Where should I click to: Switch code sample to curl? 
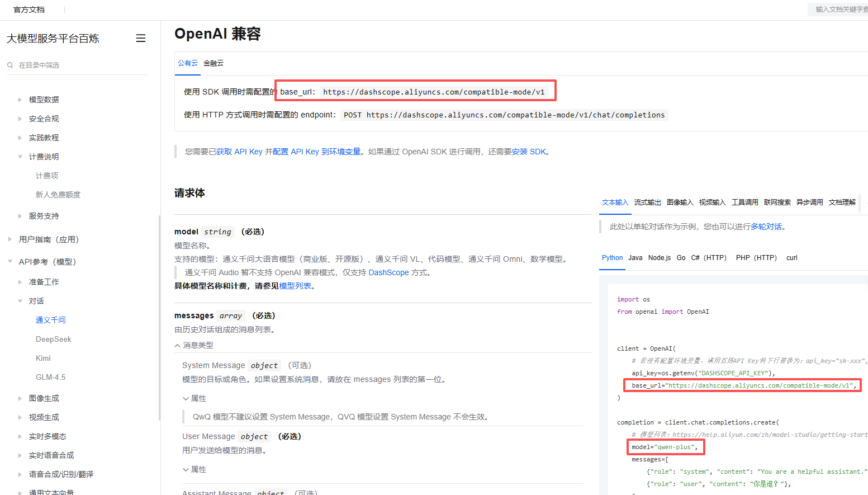(791, 258)
